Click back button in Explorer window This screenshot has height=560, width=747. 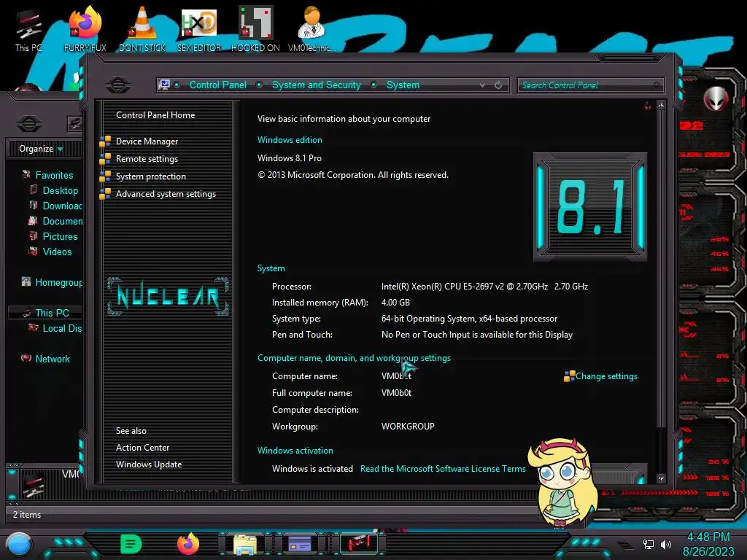pos(29,124)
